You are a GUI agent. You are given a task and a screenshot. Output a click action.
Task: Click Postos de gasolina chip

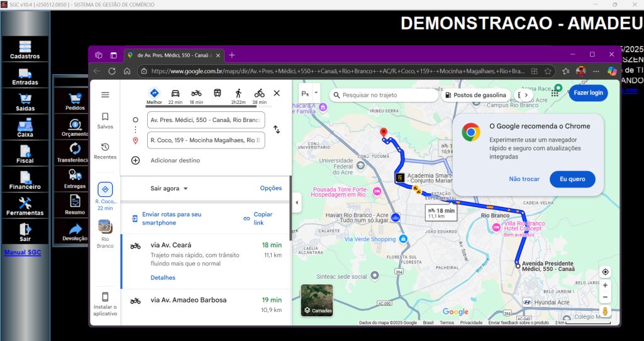pos(475,95)
